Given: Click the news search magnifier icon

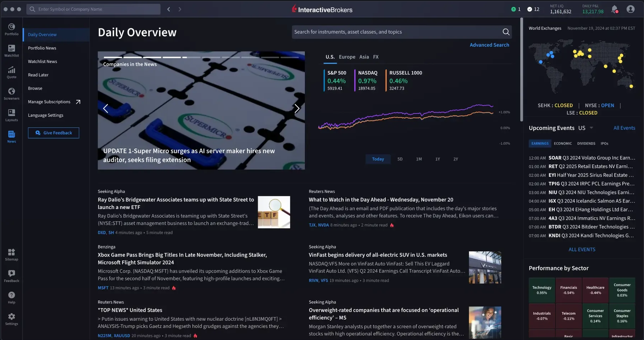Looking at the screenshot, I should coord(506,32).
